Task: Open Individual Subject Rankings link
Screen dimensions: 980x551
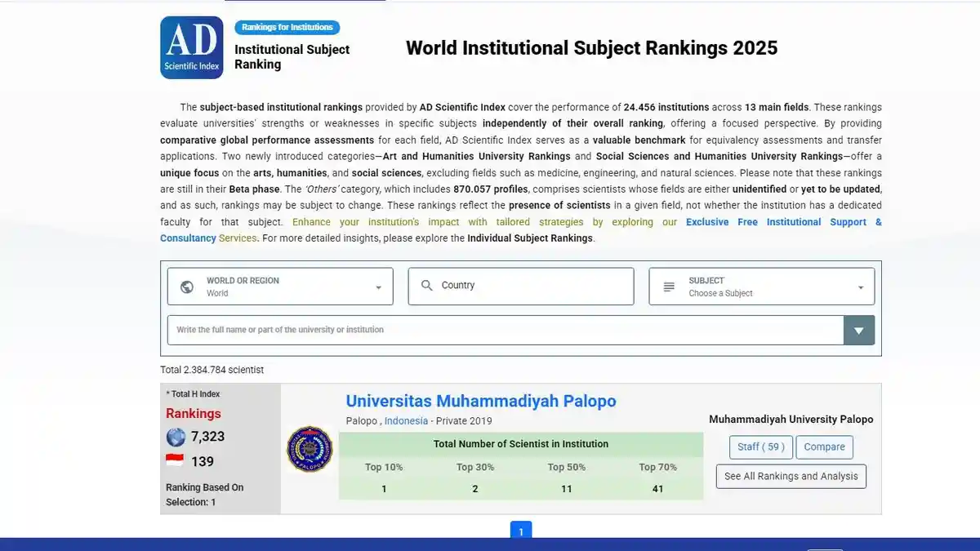Action: [530, 238]
